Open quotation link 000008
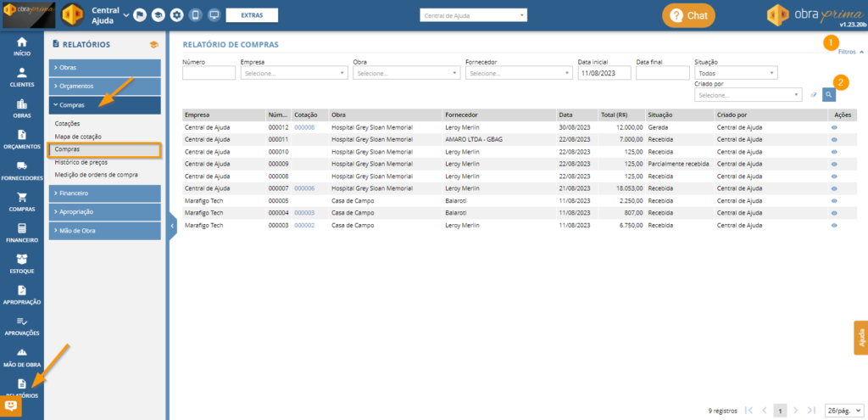868x420 pixels. [304, 127]
